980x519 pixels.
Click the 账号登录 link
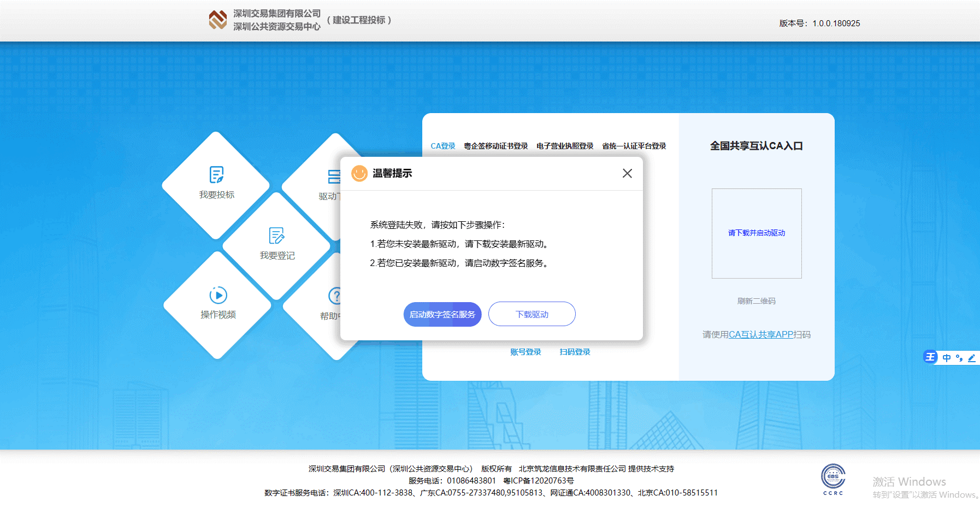pos(526,352)
